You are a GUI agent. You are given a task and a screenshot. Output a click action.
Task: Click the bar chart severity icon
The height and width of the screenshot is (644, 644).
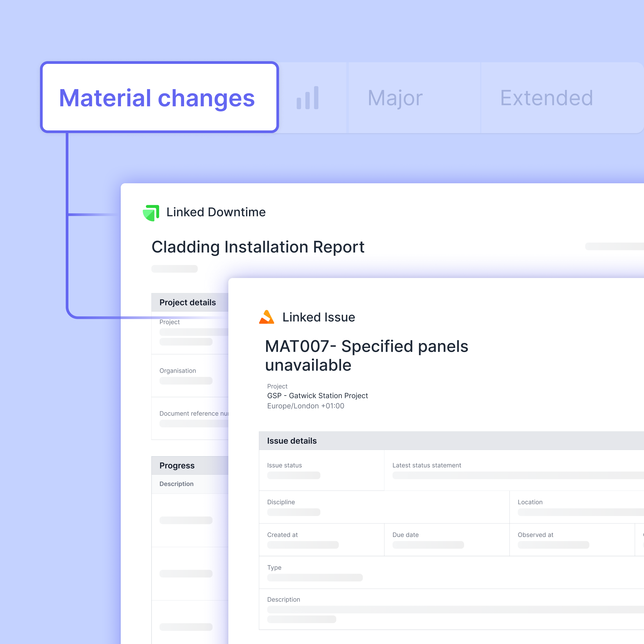[x=307, y=98]
